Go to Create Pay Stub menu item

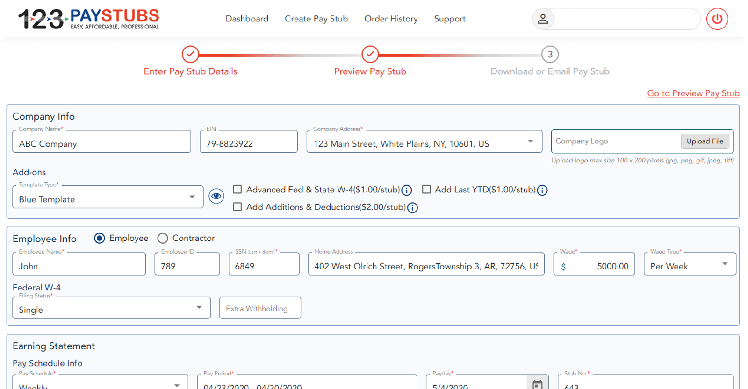tap(316, 19)
